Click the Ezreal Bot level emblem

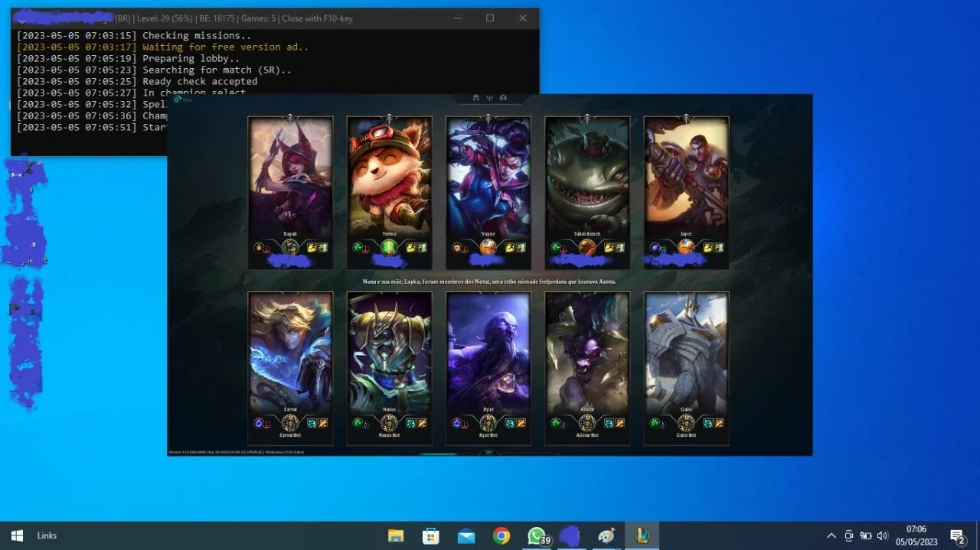[290, 422]
